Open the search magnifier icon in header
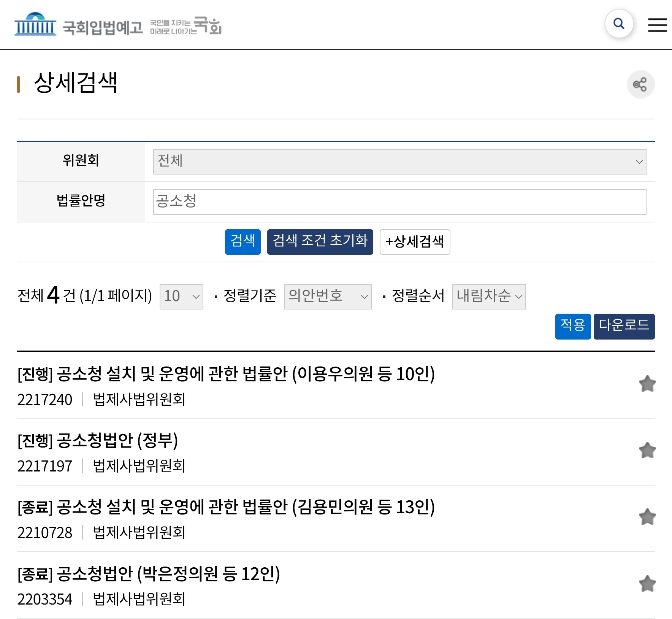 (619, 24)
